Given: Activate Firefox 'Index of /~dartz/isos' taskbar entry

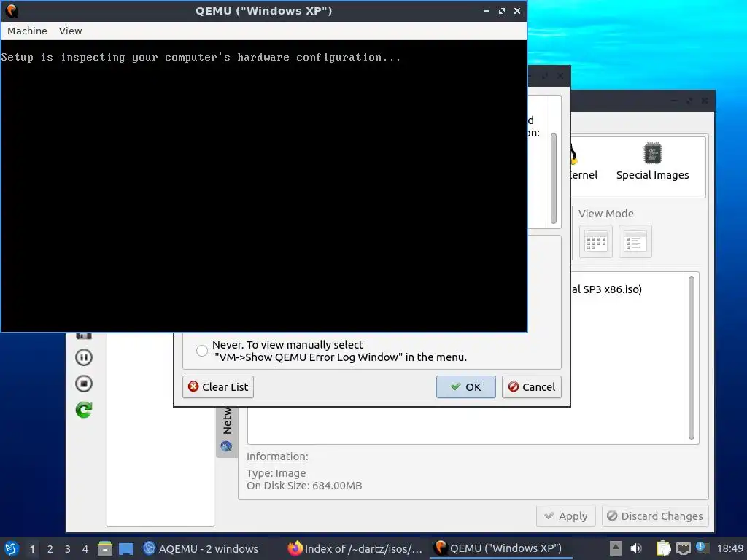Looking at the screenshot, I should [355, 548].
